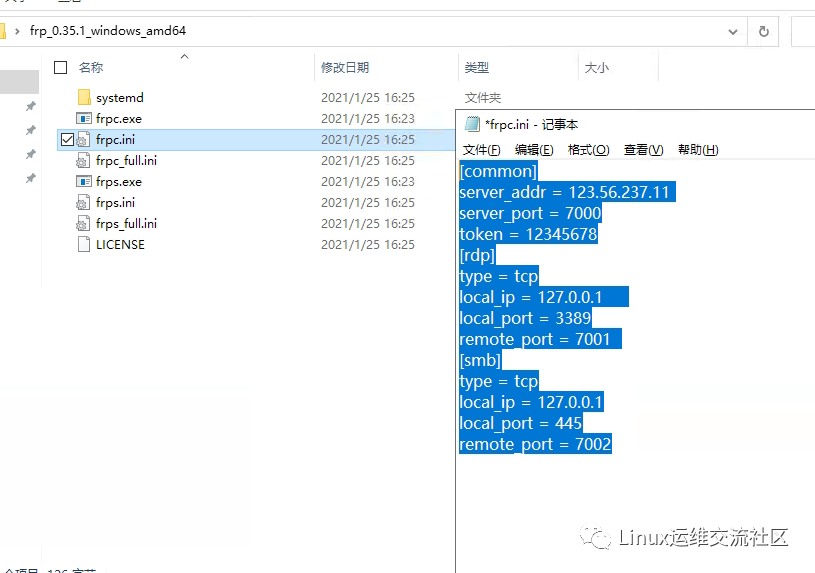Click the local_port = 445 line

520,423
